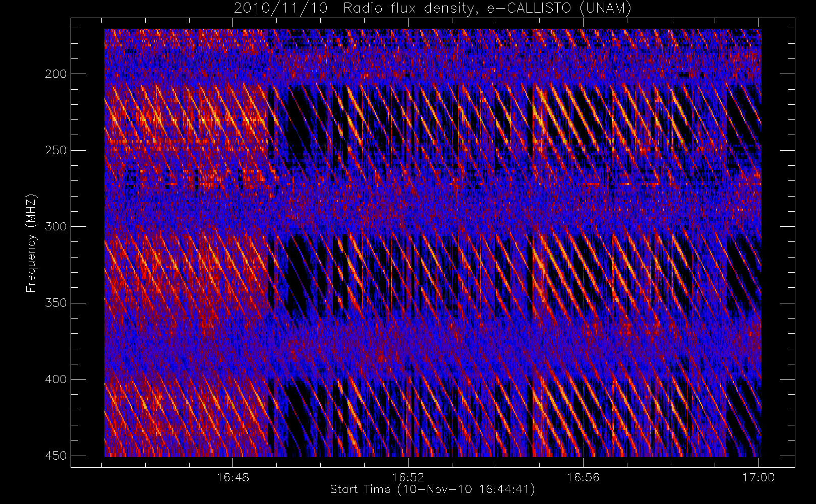
Task: Click the 'Start Time (10-Nov-10 16:44:41)' label
Action: coord(432,489)
